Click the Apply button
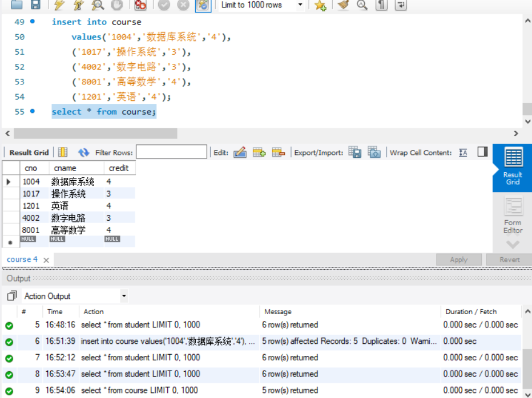The width and height of the screenshot is (532, 398). [459, 259]
